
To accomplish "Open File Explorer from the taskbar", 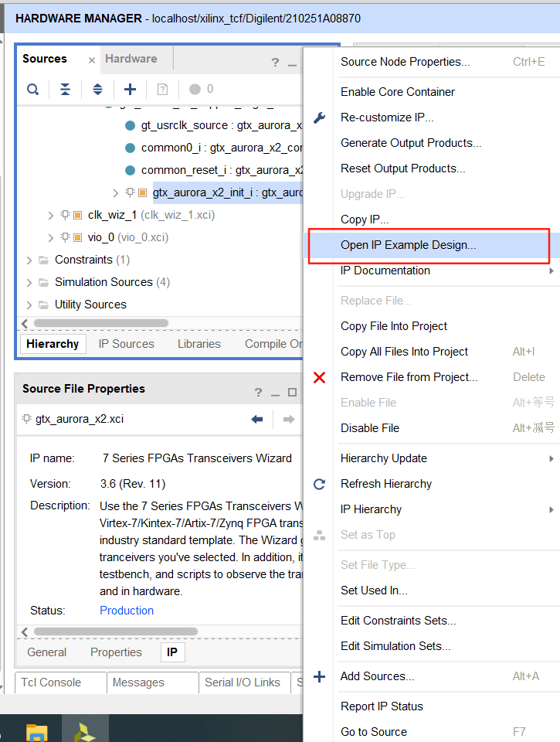I will point(36,731).
